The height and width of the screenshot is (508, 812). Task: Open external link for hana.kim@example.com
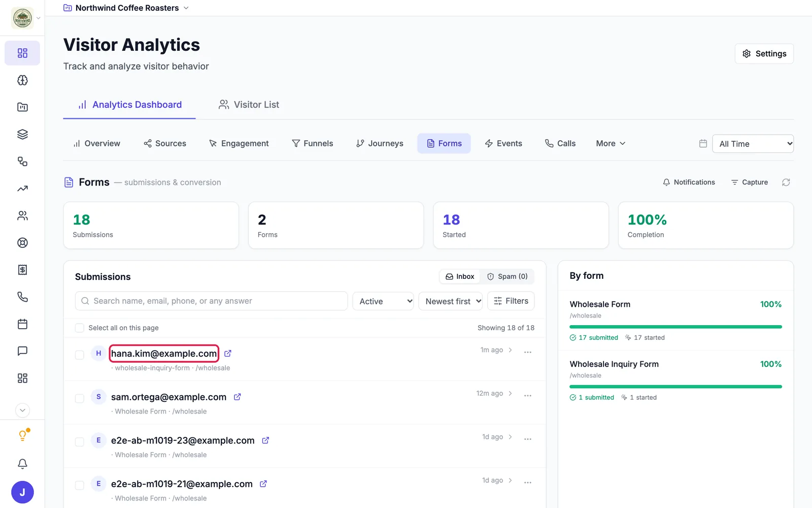(228, 354)
